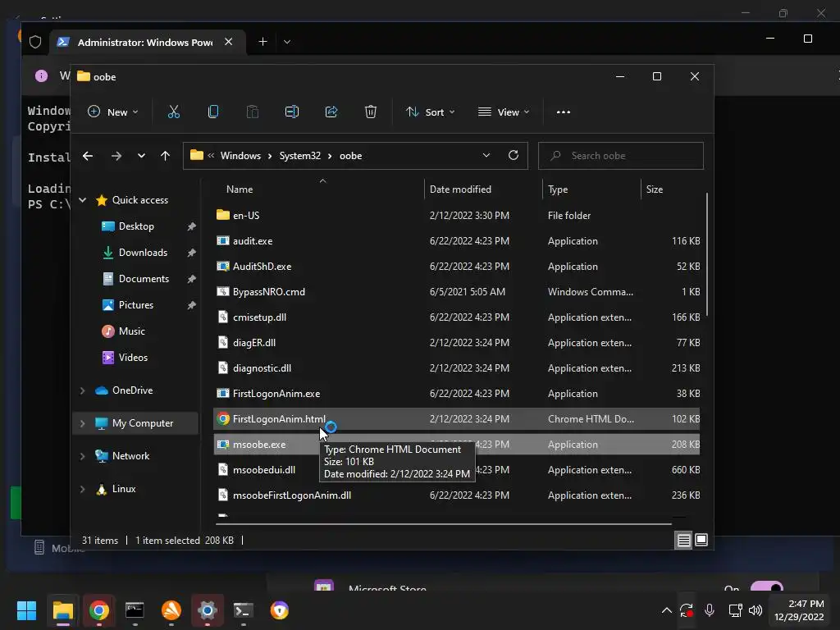Select the Administrator Windows PowerShell tab
840x630 pixels.
[x=148, y=43]
